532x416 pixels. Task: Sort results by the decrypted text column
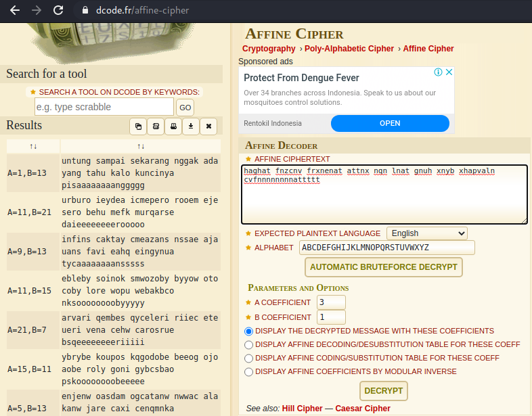[x=141, y=146]
